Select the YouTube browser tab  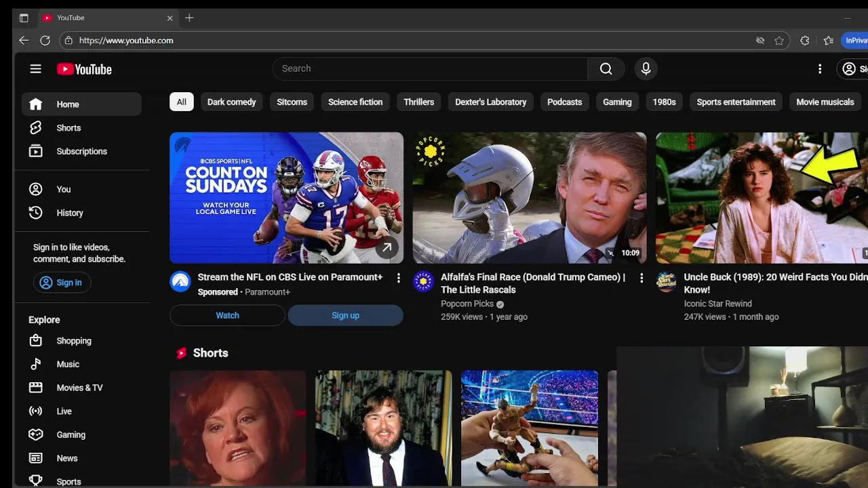[x=107, y=18]
